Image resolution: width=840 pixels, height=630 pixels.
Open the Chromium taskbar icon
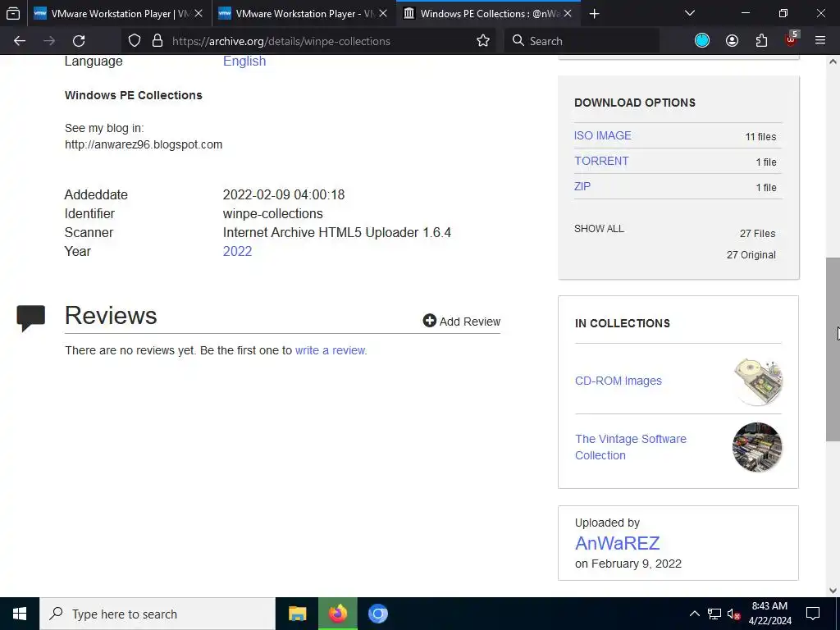[x=377, y=614]
